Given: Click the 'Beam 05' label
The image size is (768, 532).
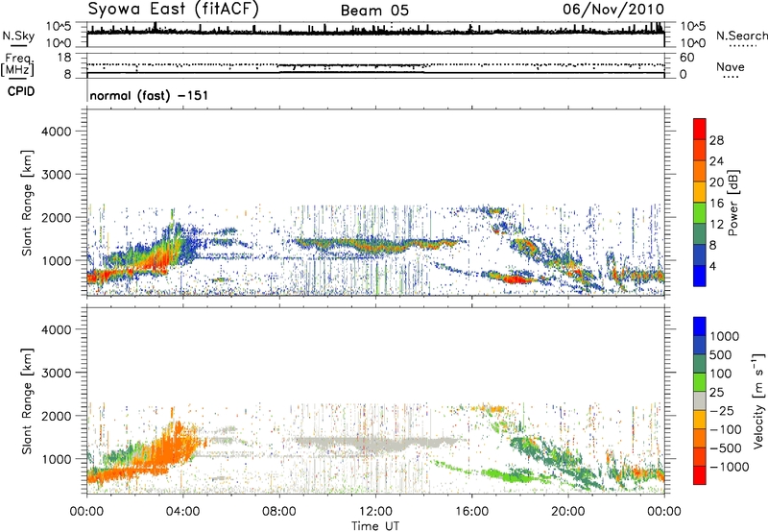Looking at the screenshot, I should tap(374, 11).
